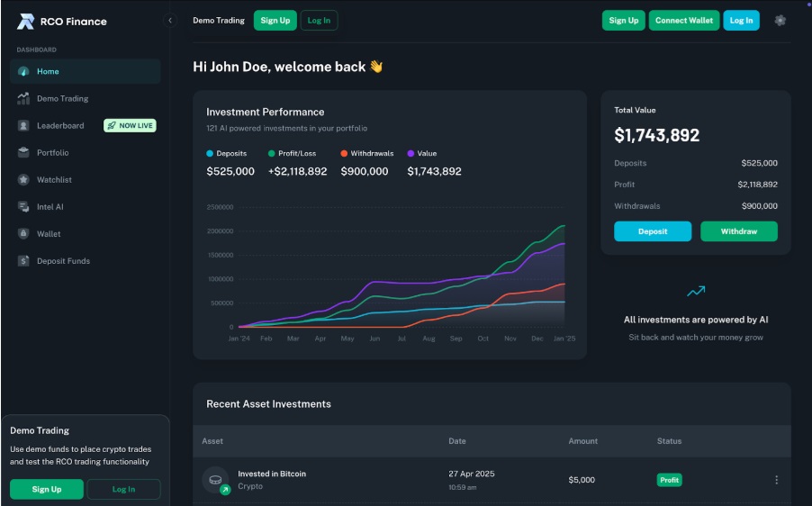Click the Deposit Funds sidebar icon
The width and height of the screenshot is (812, 506).
point(23,261)
